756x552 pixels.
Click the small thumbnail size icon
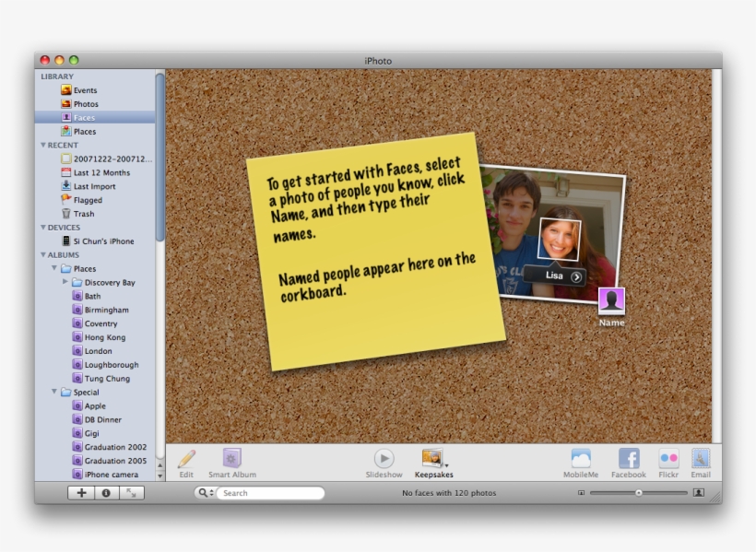coord(581,493)
